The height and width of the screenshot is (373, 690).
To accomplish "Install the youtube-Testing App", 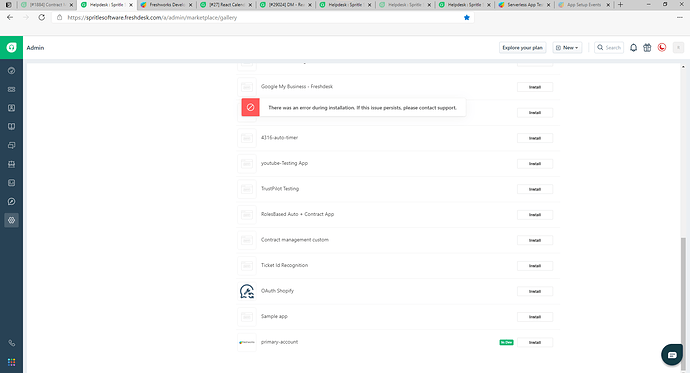I will pyautogui.click(x=535, y=164).
